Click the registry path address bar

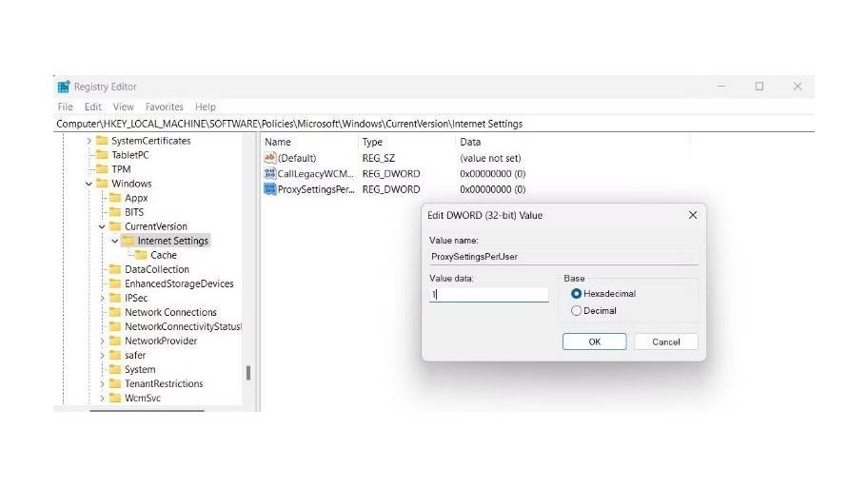pyautogui.click(x=434, y=124)
